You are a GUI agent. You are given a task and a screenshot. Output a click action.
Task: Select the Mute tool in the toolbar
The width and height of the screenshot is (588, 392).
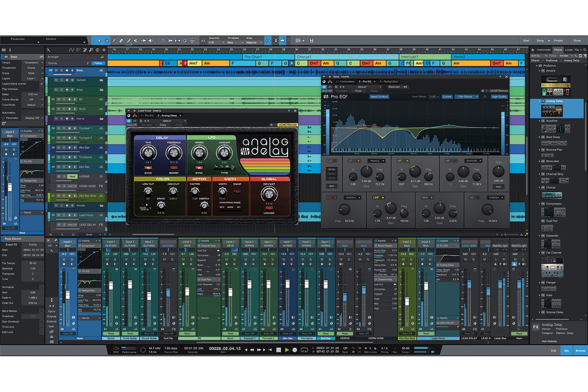click(136, 40)
